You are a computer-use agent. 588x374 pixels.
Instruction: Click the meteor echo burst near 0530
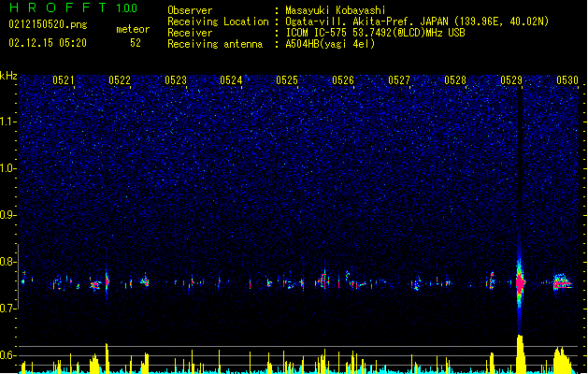click(562, 281)
